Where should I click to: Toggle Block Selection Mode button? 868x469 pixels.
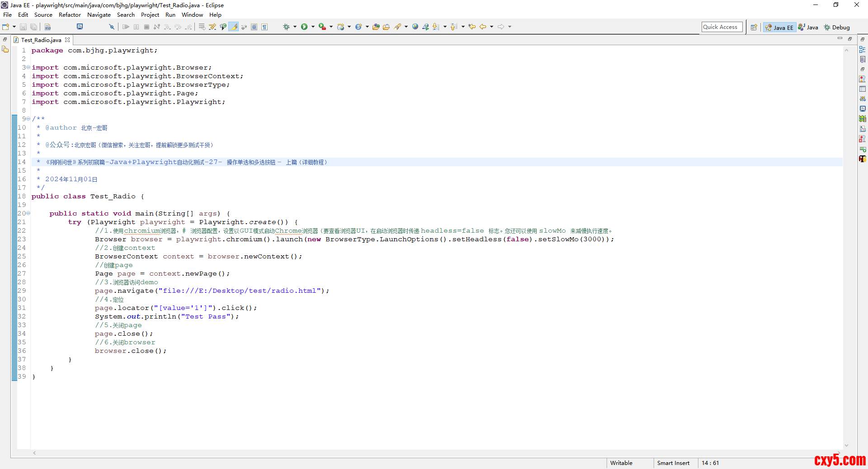254,27
